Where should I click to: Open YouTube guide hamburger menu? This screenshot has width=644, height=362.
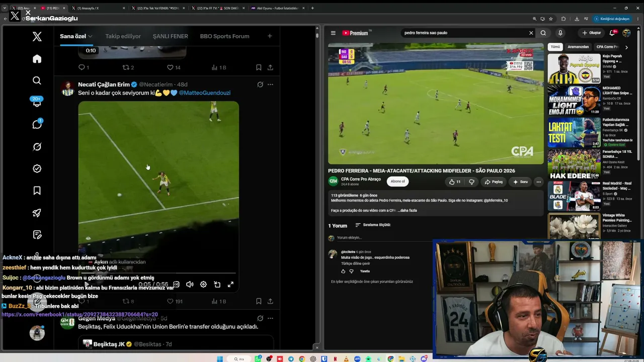(333, 33)
